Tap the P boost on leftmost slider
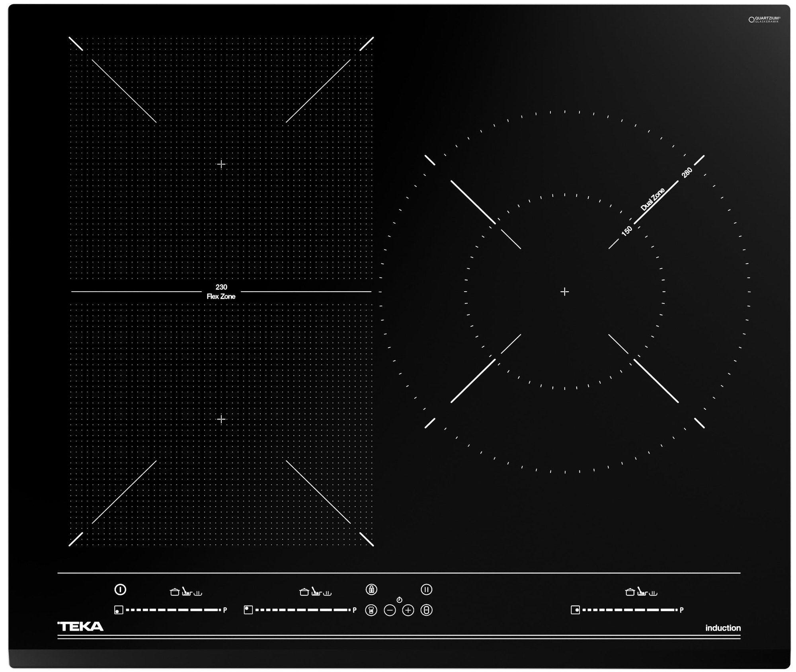 225,610
